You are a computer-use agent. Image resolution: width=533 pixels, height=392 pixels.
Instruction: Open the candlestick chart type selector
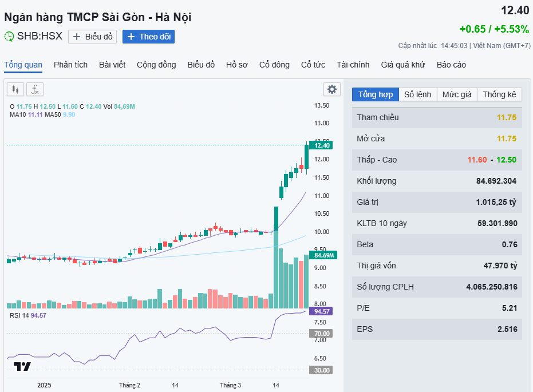pyautogui.click(x=15, y=89)
